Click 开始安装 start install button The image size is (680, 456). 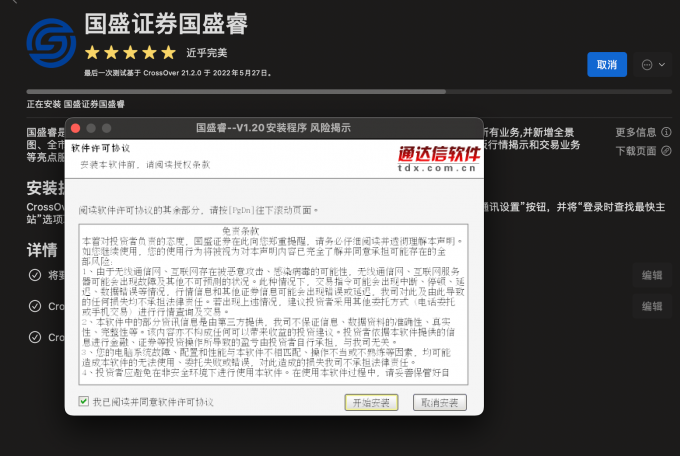(x=371, y=403)
